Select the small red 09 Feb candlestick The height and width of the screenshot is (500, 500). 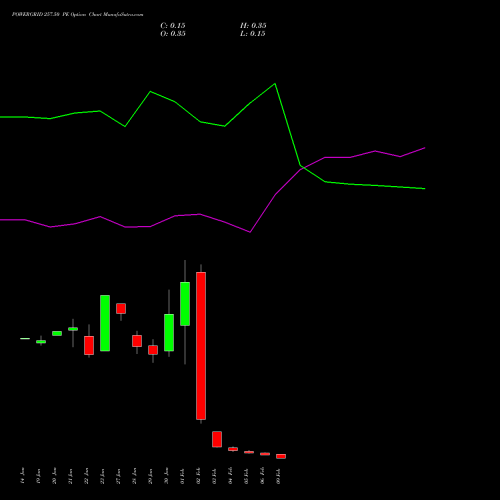point(281,456)
